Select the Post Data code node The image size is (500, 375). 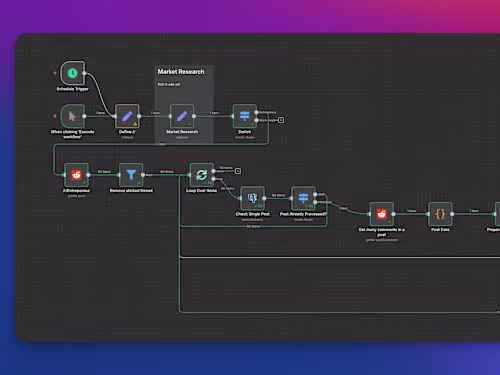[x=440, y=214]
